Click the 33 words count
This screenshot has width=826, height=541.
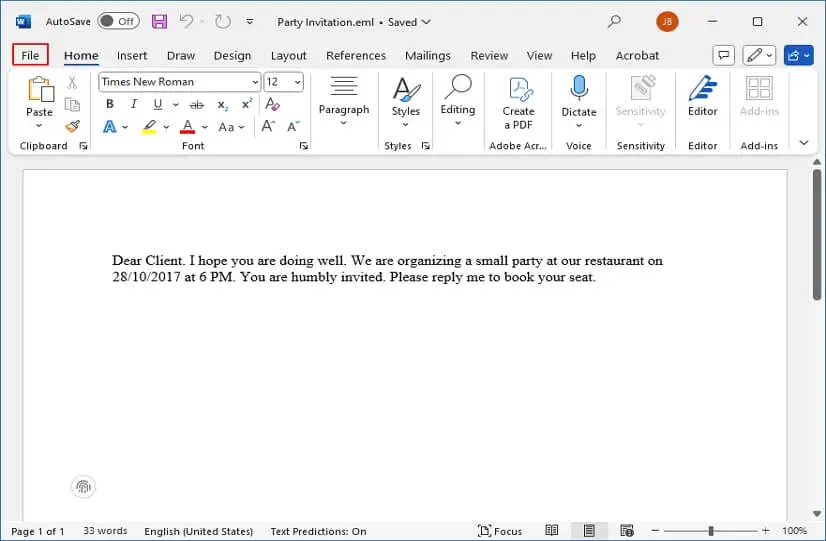[105, 531]
